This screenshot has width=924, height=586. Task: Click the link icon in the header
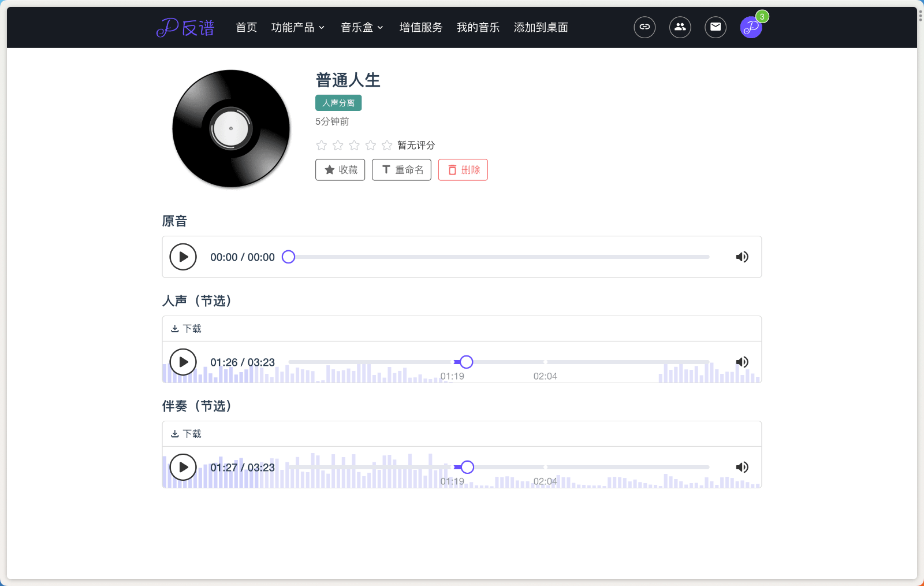(x=644, y=27)
